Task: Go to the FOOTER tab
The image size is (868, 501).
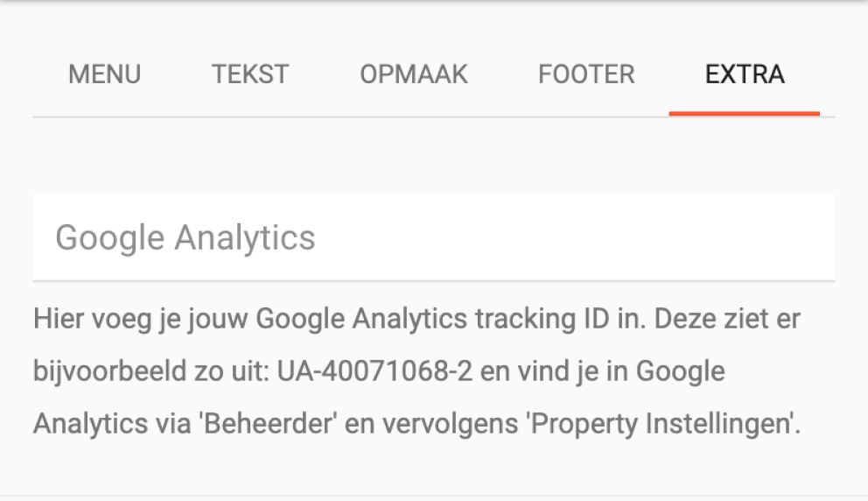Action: pos(586,74)
